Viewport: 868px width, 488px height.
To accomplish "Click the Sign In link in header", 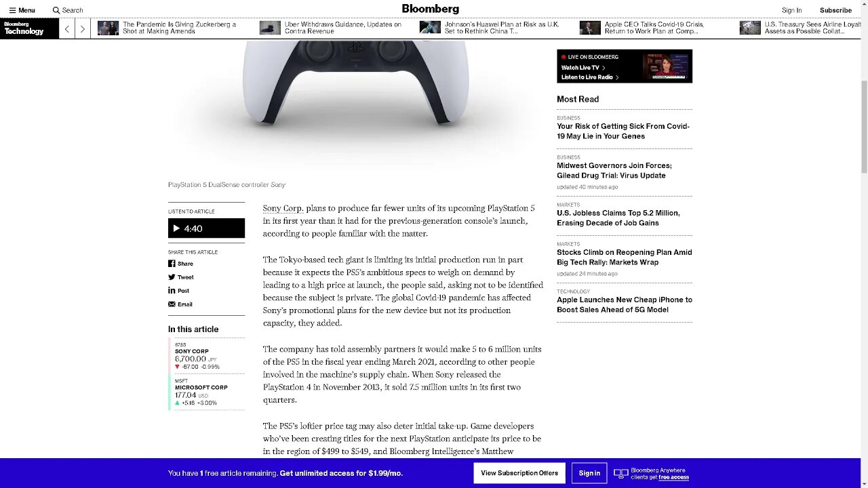I will tap(791, 10).
